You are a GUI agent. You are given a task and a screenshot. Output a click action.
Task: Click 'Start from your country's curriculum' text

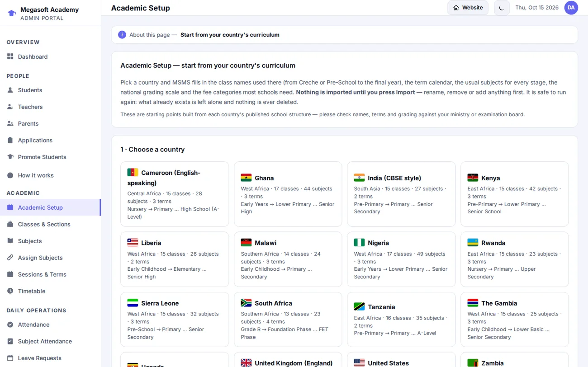coord(230,35)
